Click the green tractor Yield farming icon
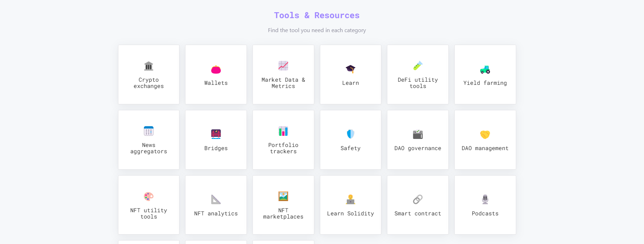Image resolution: width=644 pixels, height=244 pixels. click(x=485, y=69)
